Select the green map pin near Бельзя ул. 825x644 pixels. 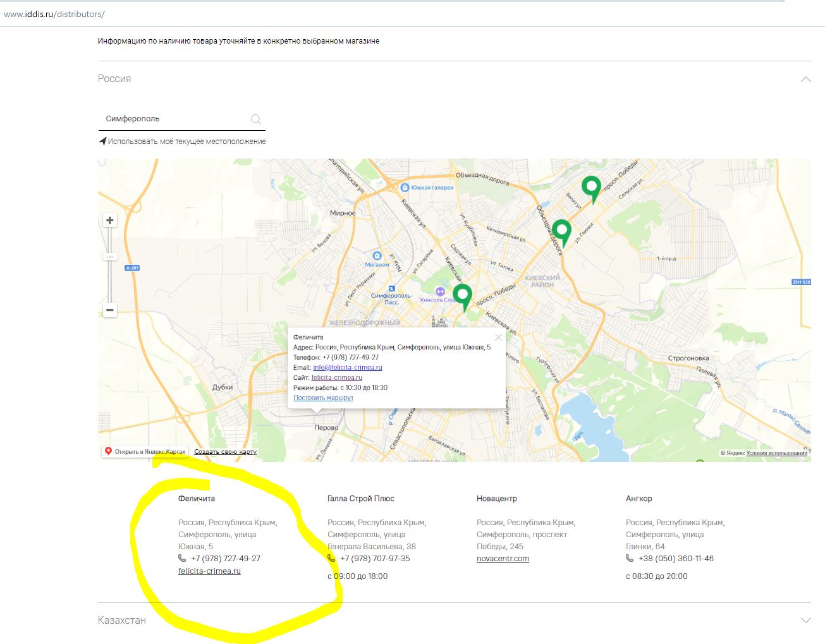(591, 189)
